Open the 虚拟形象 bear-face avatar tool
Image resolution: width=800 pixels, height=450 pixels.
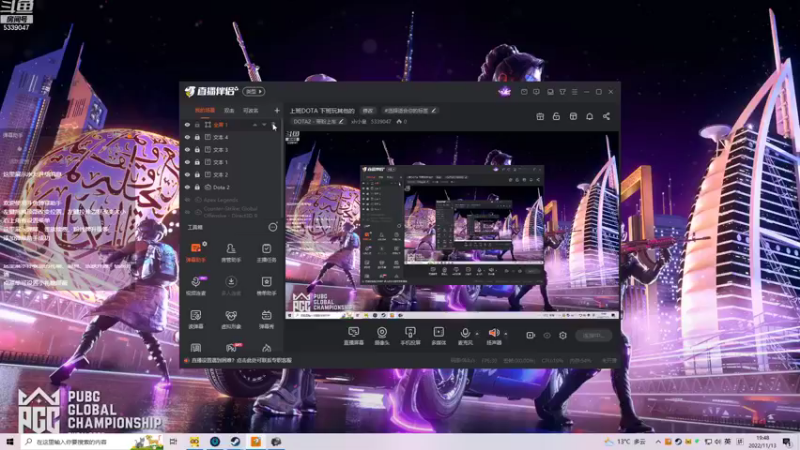[231, 319]
